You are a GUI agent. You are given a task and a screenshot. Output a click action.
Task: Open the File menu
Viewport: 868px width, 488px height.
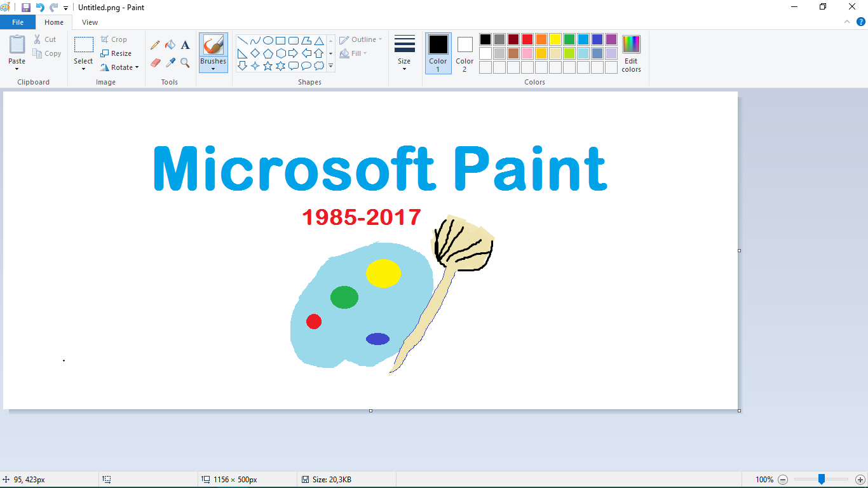[x=18, y=22]
